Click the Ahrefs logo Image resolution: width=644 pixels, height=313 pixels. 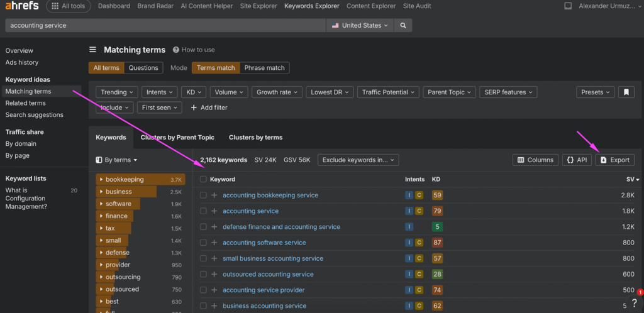coord(21,6)
